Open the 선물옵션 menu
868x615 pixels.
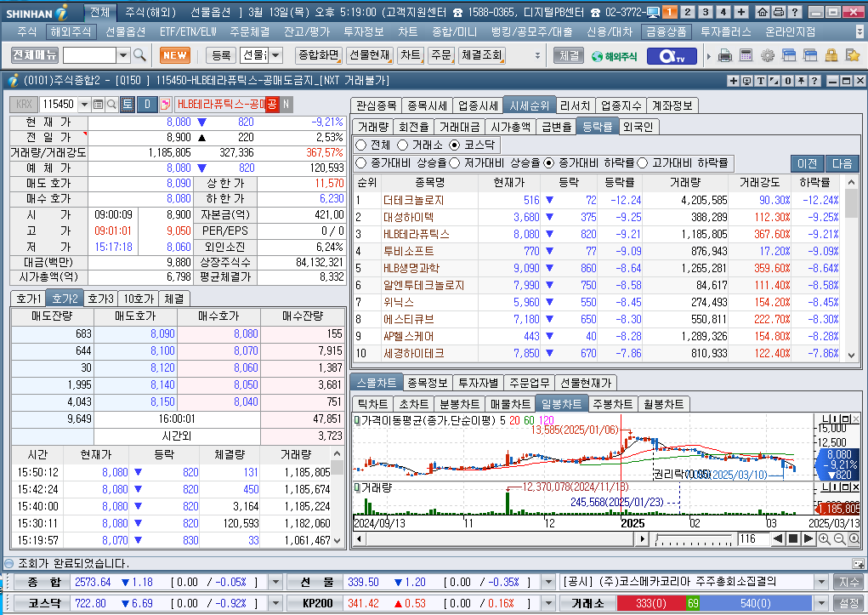[126, 32]
